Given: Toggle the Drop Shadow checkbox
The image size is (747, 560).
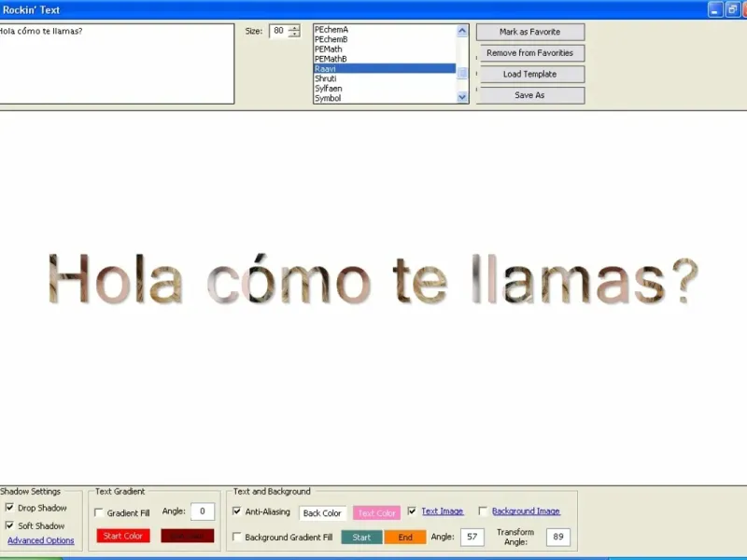Looking at the screenshot, I should pos(9,508).
